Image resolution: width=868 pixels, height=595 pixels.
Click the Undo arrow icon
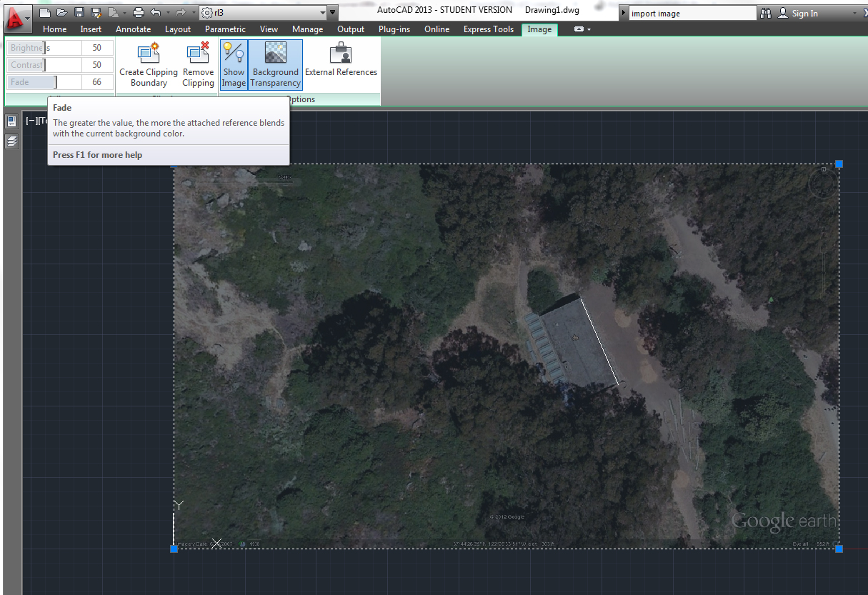(156, 13)
